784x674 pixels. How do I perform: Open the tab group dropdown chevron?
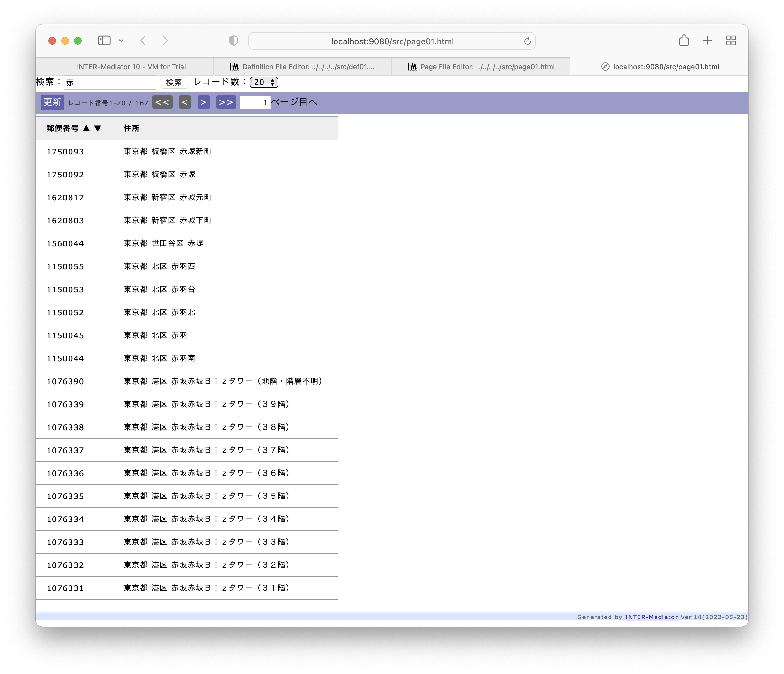tap(121, 41)
